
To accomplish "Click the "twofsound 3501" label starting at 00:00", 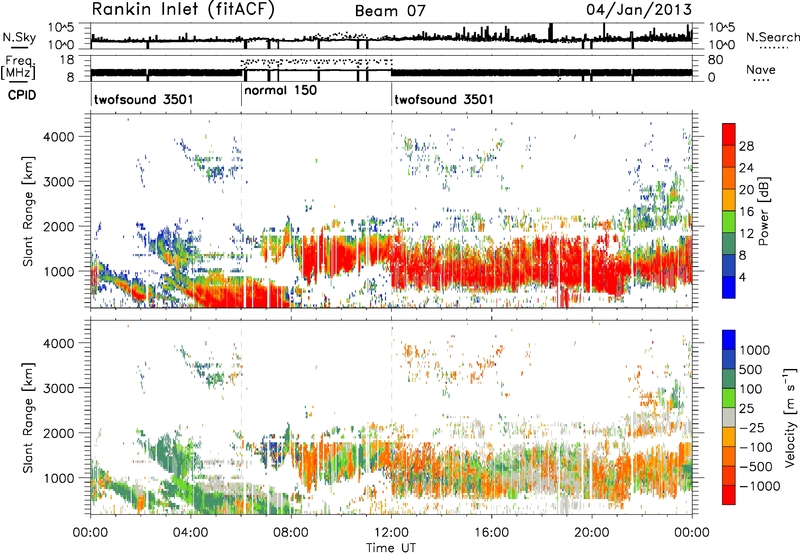I will (144, 99).
